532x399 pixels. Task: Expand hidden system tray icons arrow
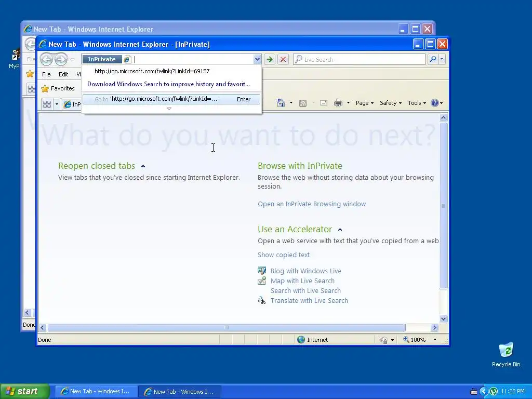(x=483, y=392)
